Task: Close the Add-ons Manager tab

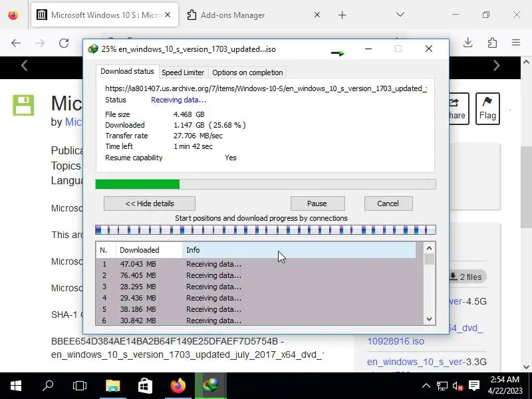Action: pyautogui.click(x=317, y=15)
